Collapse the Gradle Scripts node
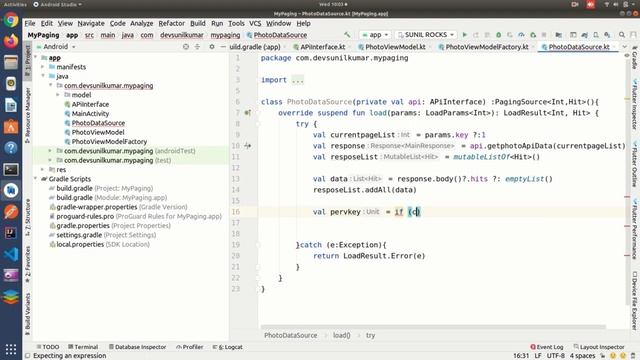This screenshot has width=640, height=360. [36, 179]
